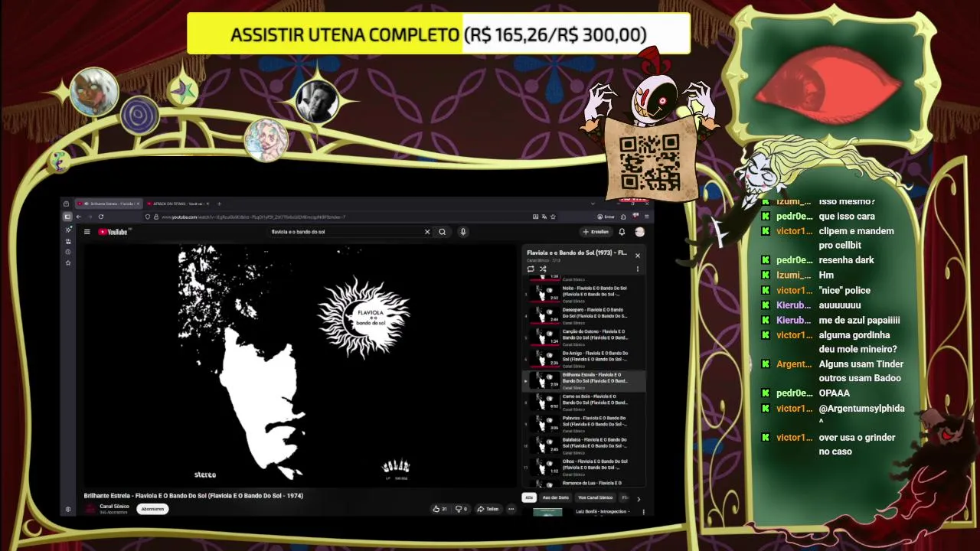Clear the search box with X
The image size is (980, 551).
pyautogui.click(x=427, y=232)
